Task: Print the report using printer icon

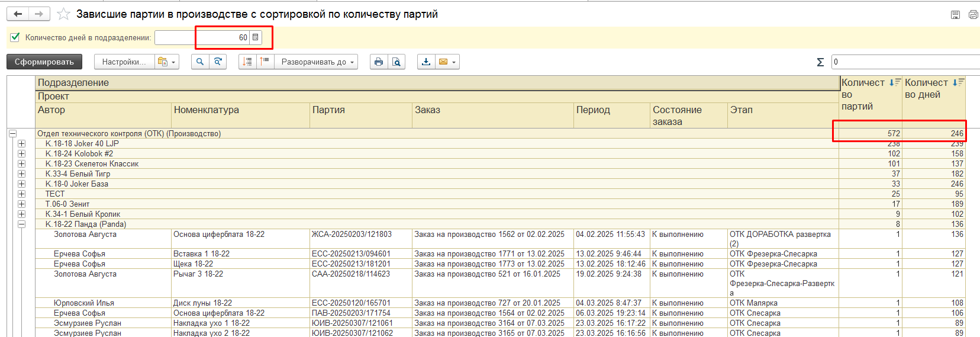Action: click(x=379, y=62)
